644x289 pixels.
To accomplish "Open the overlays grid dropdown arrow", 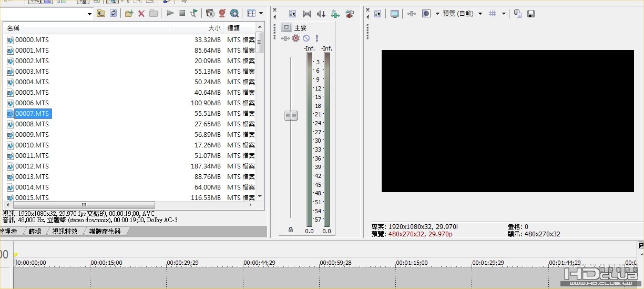I will point(504,14).
